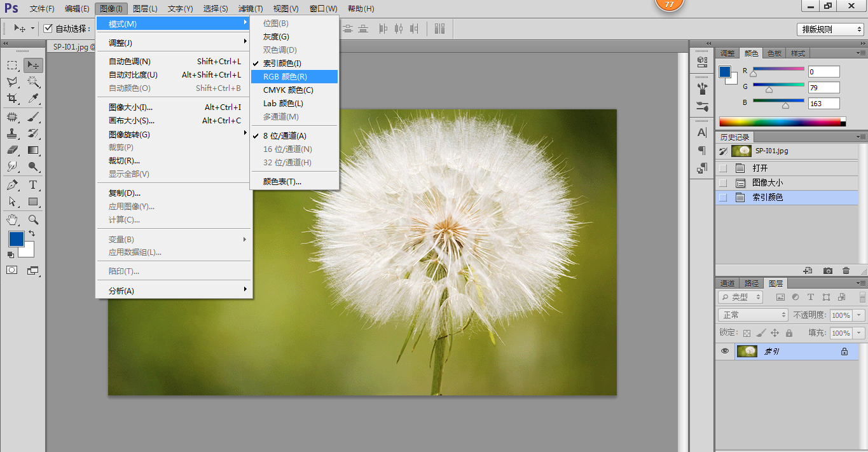
Task: Pick a color from the spectrum ramp
Action: coord(782,121)
